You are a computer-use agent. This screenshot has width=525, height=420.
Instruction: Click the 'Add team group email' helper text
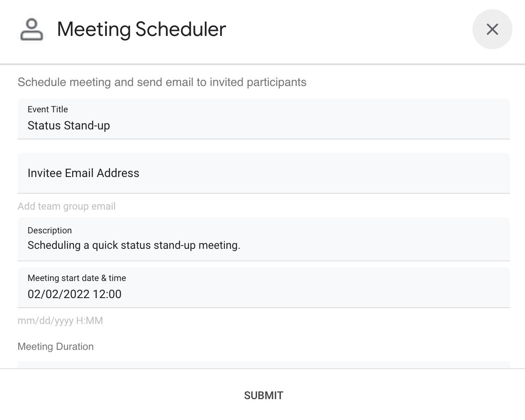coord(66,206)
